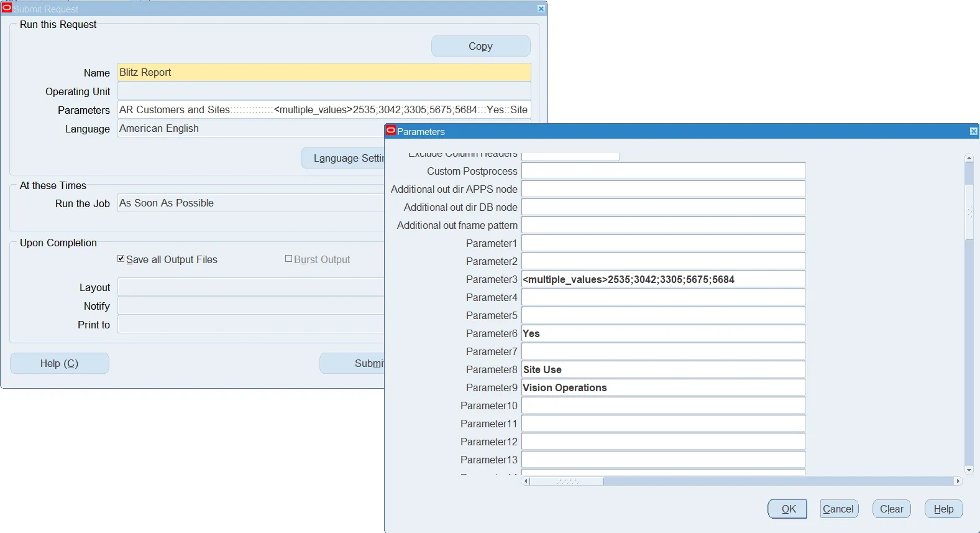This screenshot has width=980, height=533.
Task: Confirm parameters with the OK button
Action: pyautogui.click(x=787, y=509)
